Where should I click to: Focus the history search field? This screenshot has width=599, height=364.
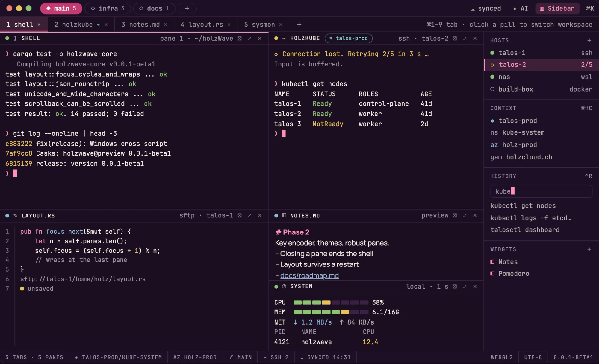541,191
